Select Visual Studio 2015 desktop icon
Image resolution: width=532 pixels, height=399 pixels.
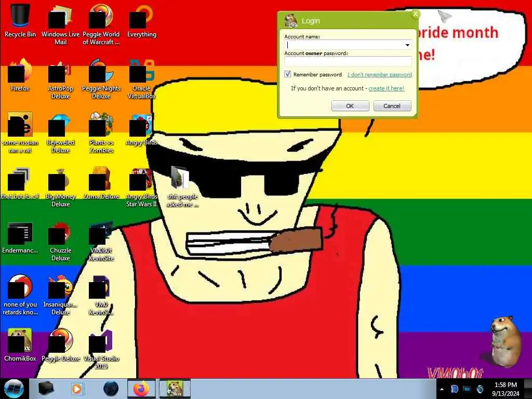pos(101,349)
